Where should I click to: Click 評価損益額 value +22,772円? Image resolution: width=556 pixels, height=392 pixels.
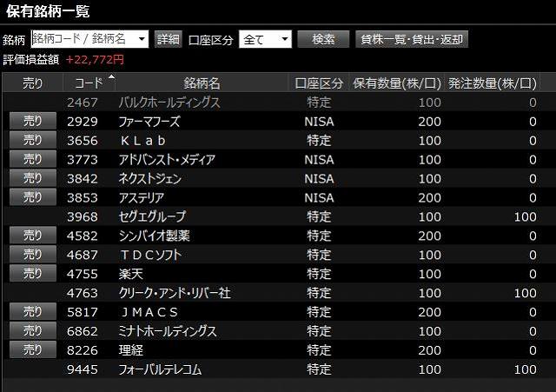click(x=95, y=60)
